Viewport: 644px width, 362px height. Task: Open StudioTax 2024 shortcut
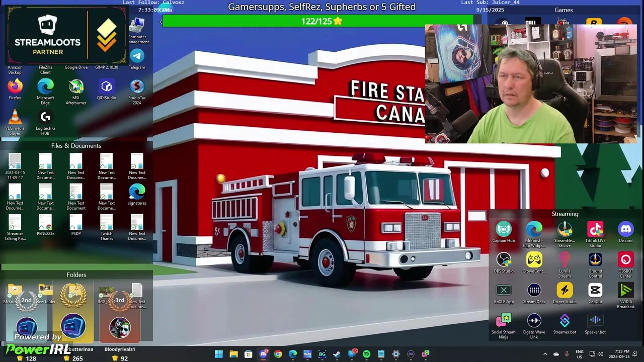tap(137, 92)
